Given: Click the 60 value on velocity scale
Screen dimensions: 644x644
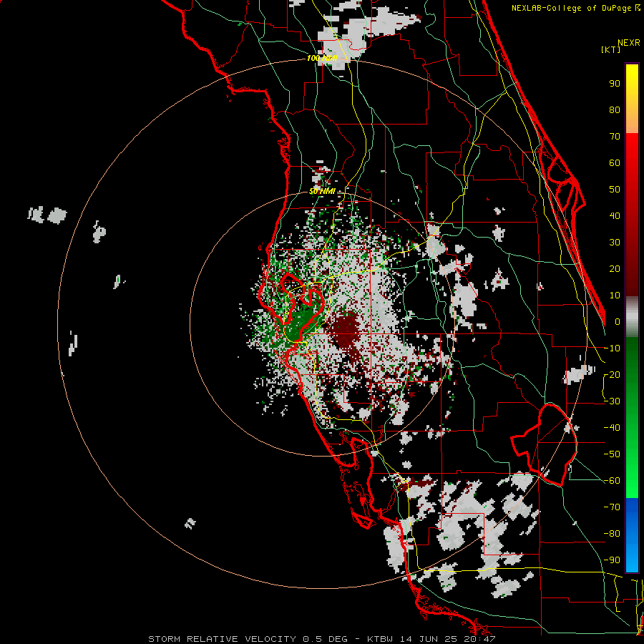Looking at the screenshot, I should (x=615, y=163).
